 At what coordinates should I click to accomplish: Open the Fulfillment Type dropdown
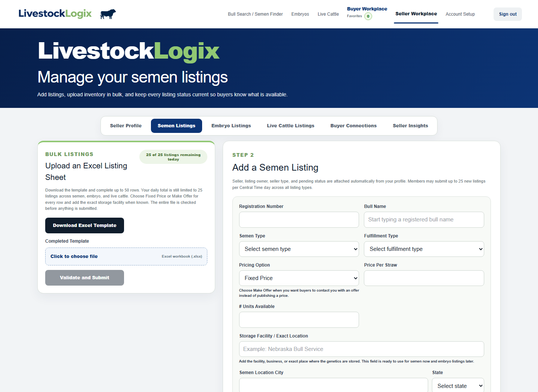[424, 249]
